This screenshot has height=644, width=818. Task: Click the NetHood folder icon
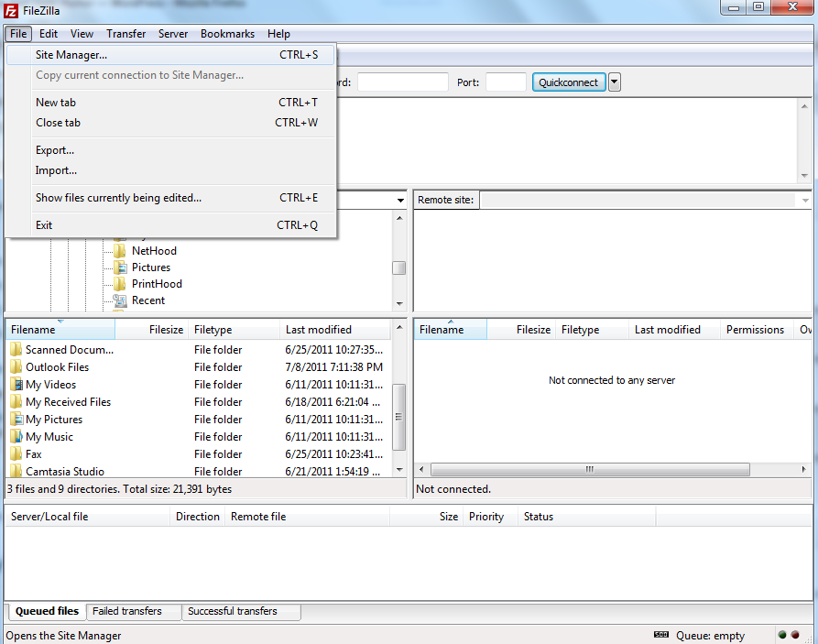[120, 251]
